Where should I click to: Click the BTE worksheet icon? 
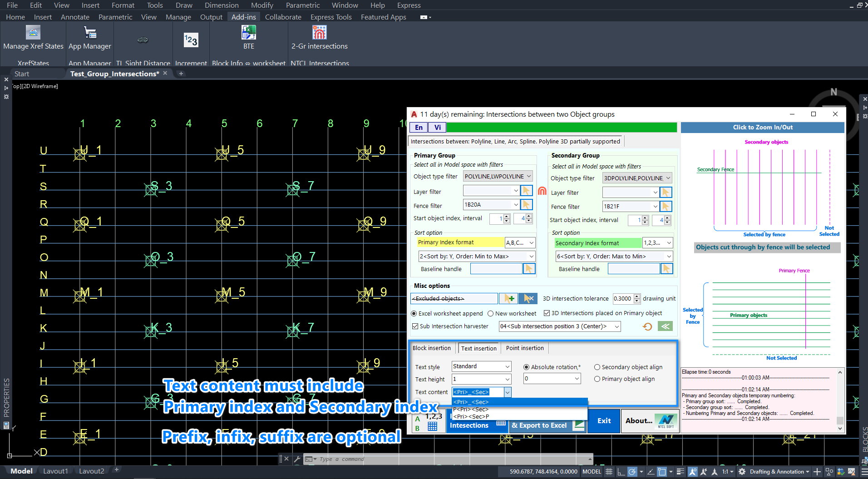248,33
